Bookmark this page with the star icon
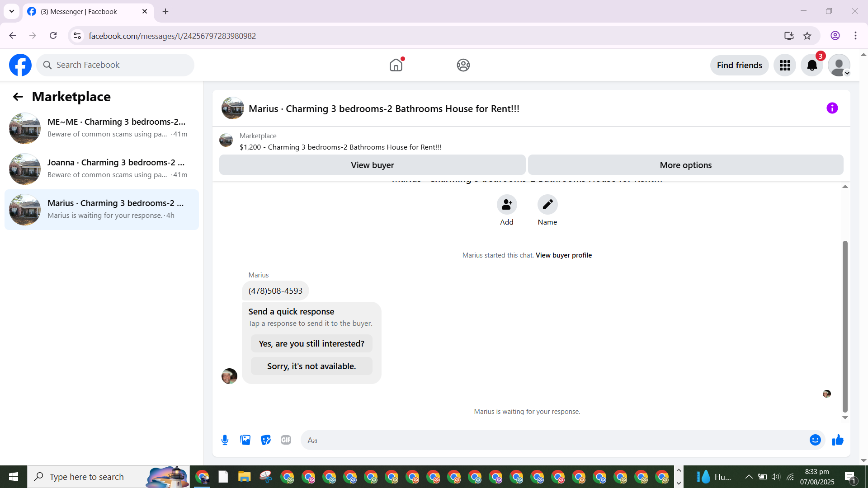The width and height of the screenshot is (868, 488). point(807,36)
